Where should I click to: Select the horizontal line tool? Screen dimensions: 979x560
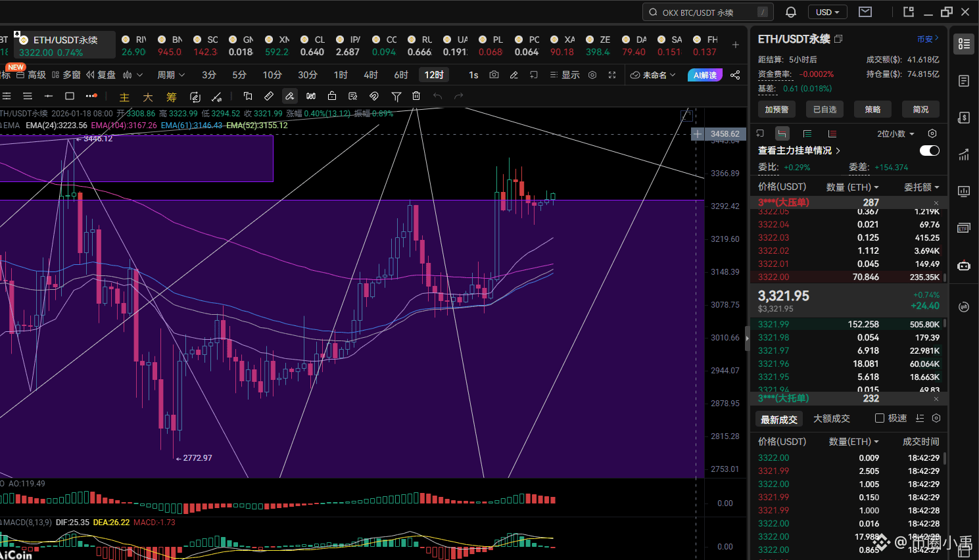(x=48, y=96)
